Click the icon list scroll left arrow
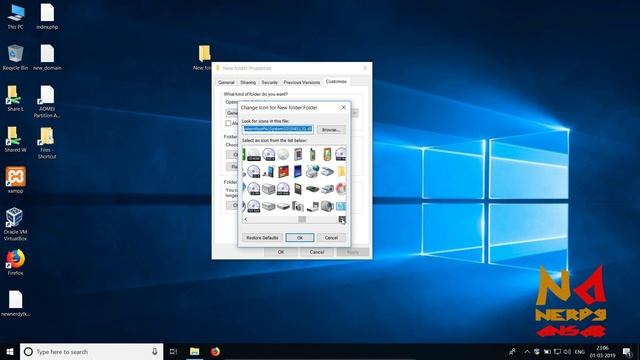Viewport: 640px width, 360px height. pyautogui.click(x=246, y=220)
